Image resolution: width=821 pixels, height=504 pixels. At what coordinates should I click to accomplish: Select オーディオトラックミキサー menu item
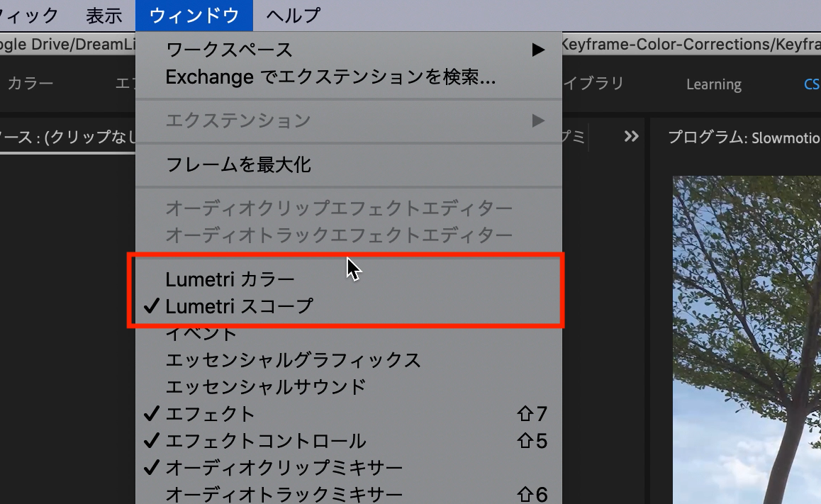(349, 493)
